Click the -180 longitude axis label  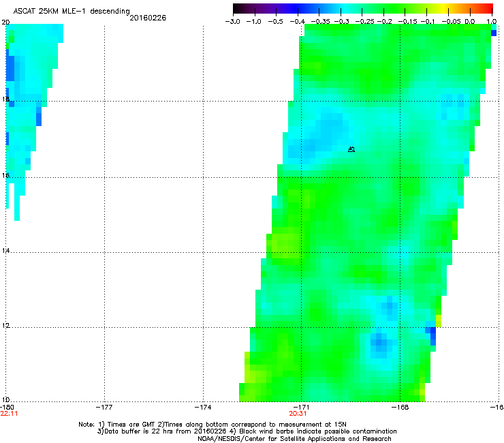point(7,407)
